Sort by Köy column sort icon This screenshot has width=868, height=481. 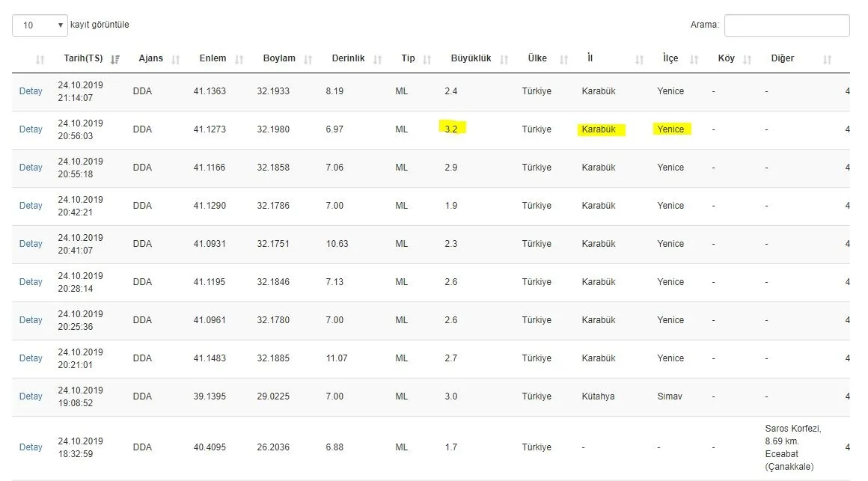coord(748,59)
